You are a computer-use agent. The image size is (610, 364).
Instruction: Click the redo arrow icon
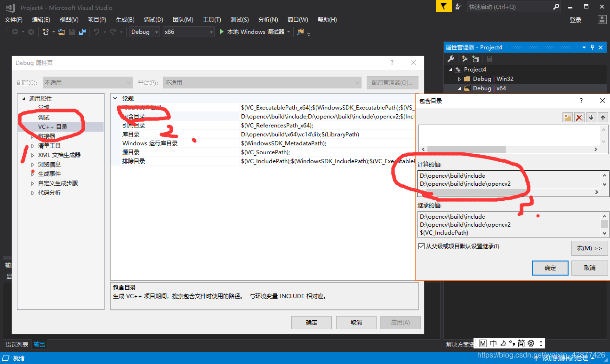point(113,32)
